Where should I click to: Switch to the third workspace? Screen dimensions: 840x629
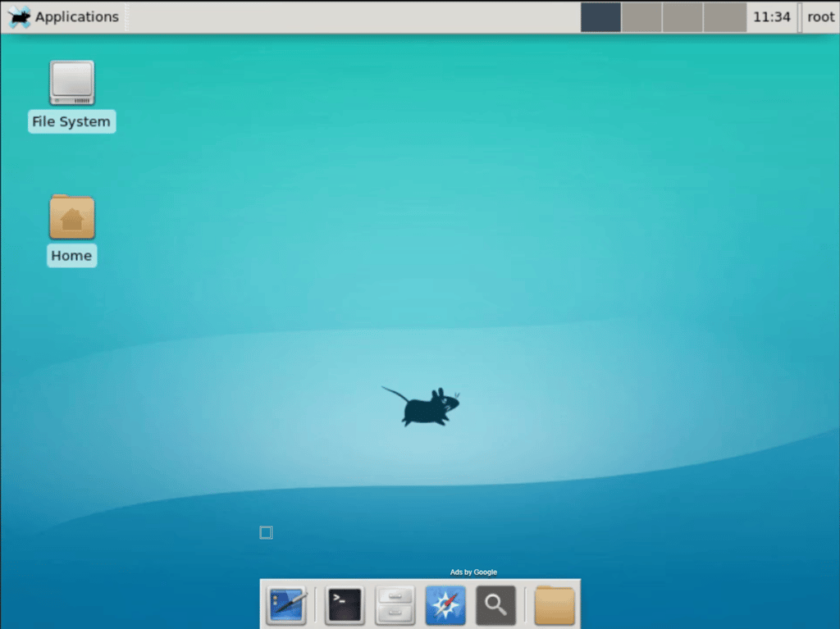pos(682,17)
